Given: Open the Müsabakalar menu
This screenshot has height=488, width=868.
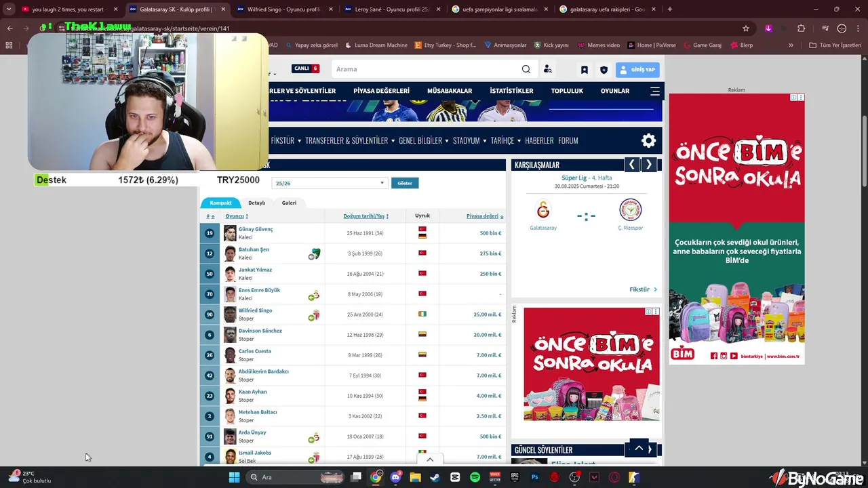Looking at the screenshot, I should (450, 91).
